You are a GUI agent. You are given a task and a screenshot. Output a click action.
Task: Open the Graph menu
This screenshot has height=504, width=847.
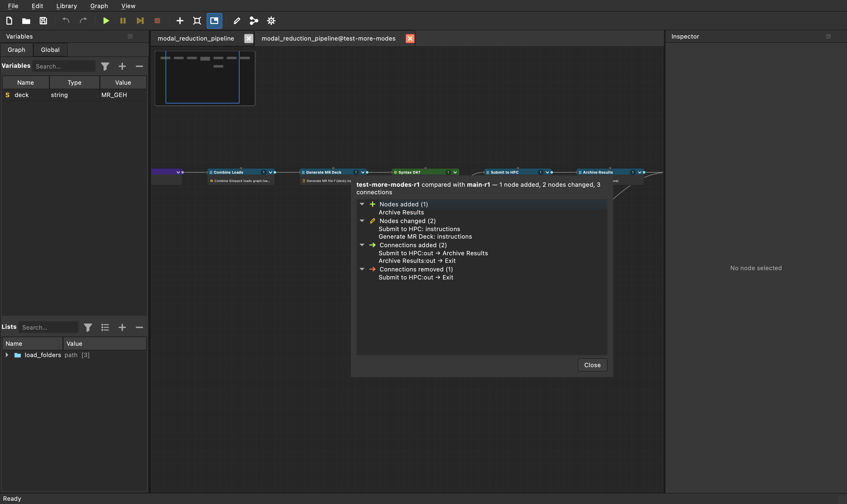pos(99,6)
